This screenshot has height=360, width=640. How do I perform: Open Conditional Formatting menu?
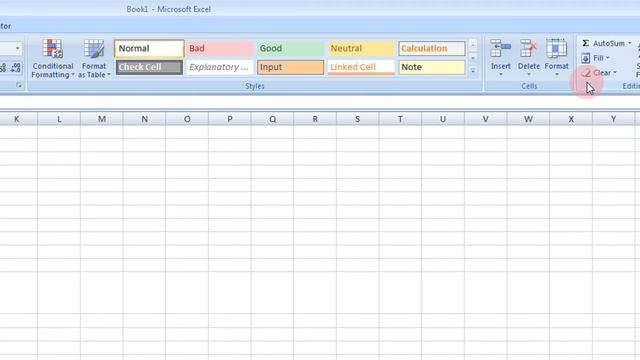pos(53,59)
